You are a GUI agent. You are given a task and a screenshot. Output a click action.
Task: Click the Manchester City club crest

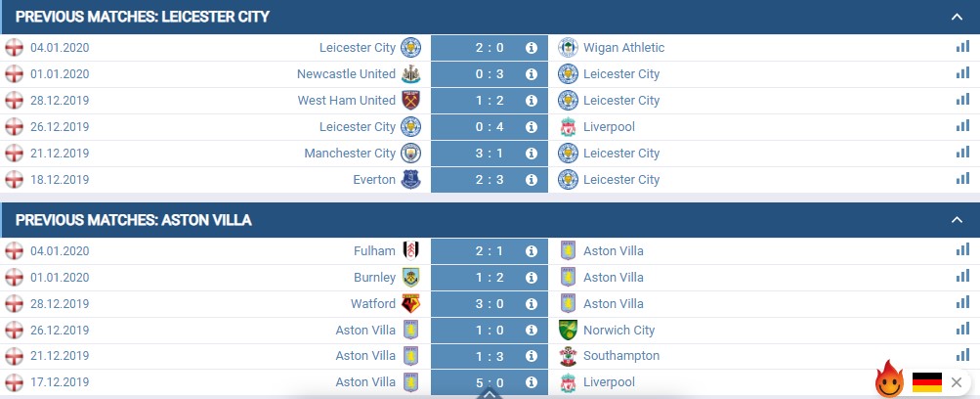[x=410, y=154]
